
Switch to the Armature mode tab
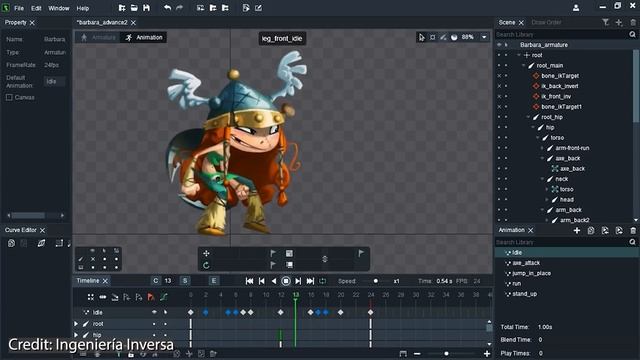98,38
